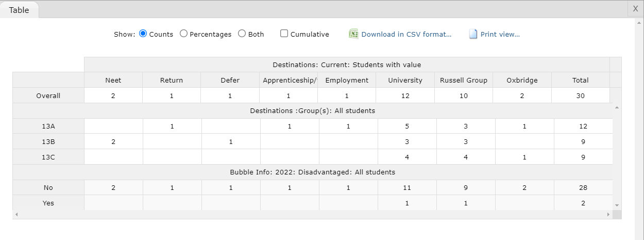644x240 pixels.
Task: Click No row University value 11
Action: pos(407,187)
